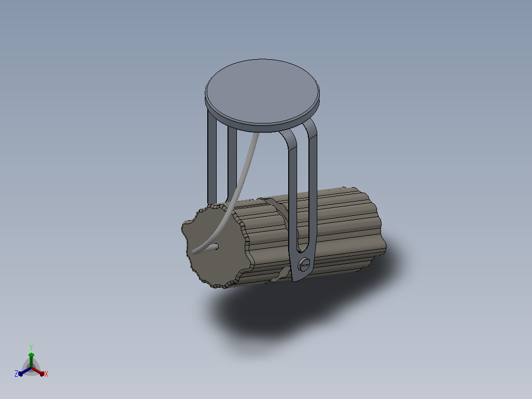532x399 pixels.
Task: Click the green Y axis of the orientation triad
Action: coord(31,359)
